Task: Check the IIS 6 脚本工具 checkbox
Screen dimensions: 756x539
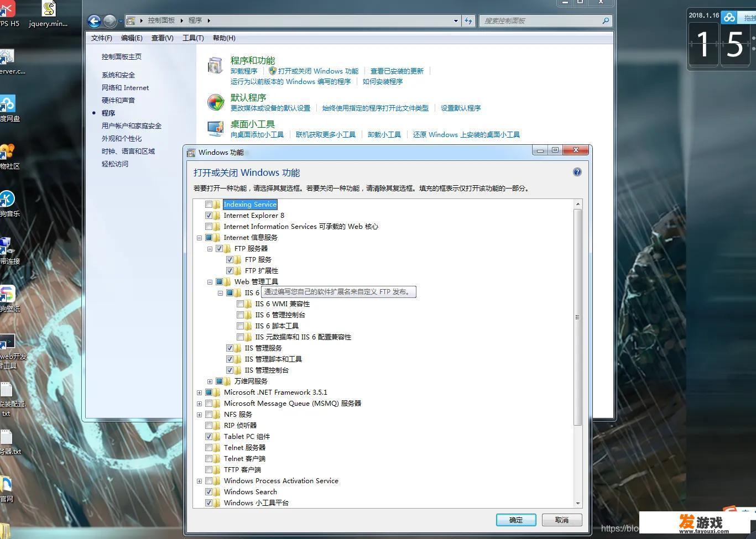Action: tap(240, 326)
